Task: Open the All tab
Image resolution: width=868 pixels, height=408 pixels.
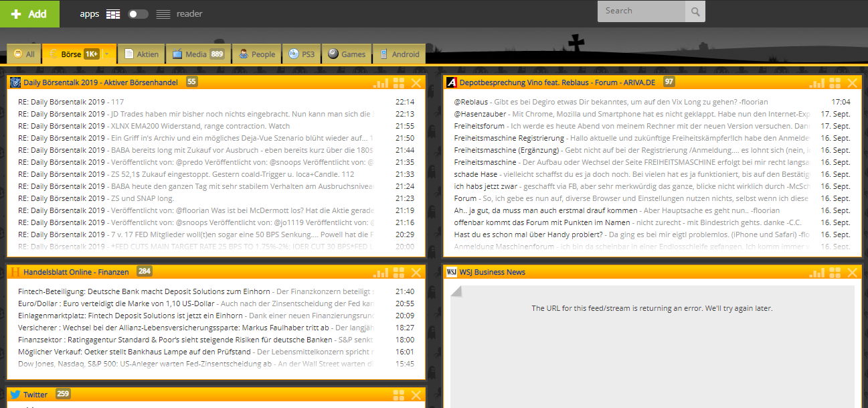Action: pos(24,54)
